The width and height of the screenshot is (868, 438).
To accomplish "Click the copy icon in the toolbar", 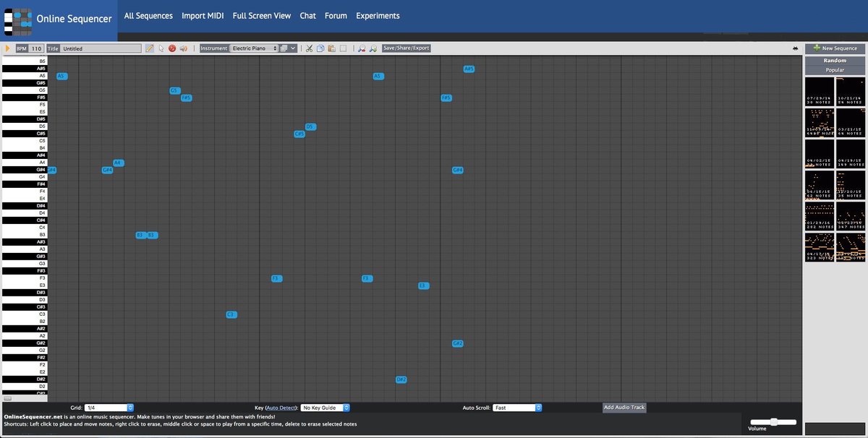I will point(320,48).
